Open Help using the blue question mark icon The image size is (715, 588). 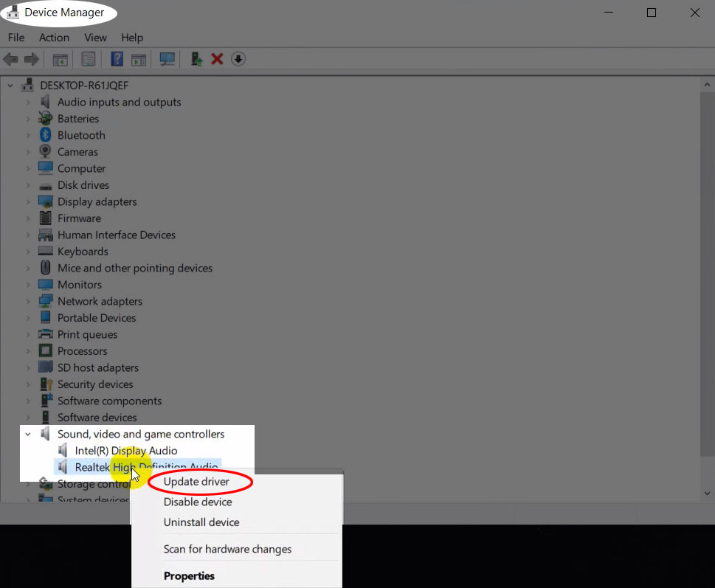click(116, 59)
